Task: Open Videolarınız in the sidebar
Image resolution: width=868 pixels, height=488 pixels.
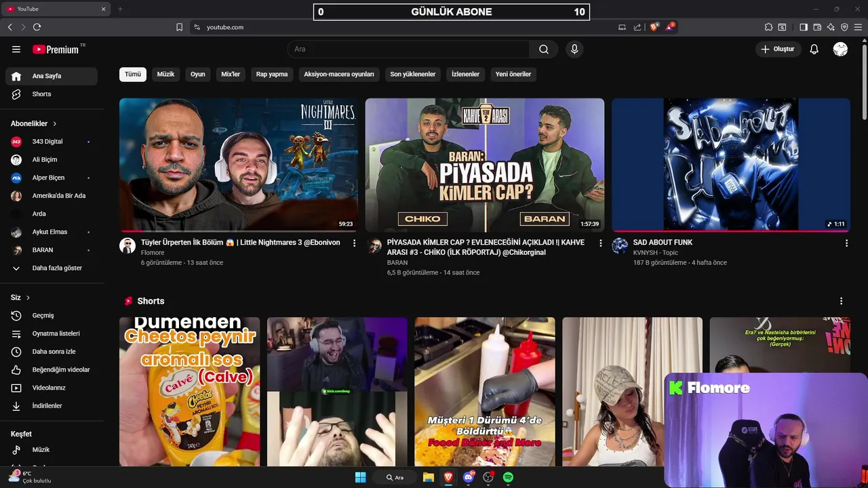Action: click(x=52, y=388)
